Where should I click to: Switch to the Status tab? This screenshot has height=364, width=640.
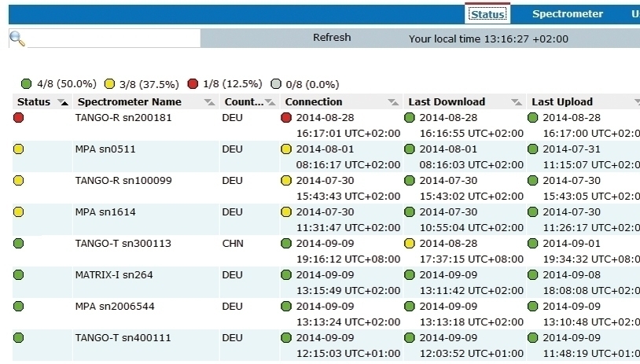(487, 14)
